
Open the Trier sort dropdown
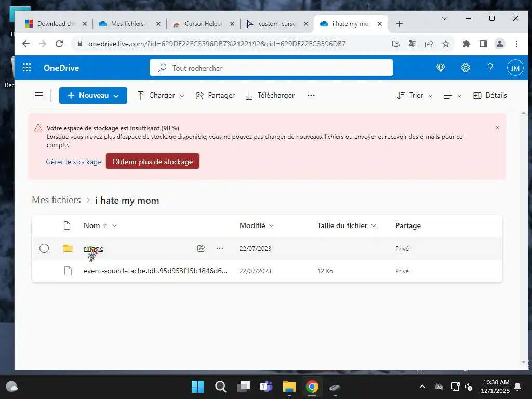[x=415, y=96]
